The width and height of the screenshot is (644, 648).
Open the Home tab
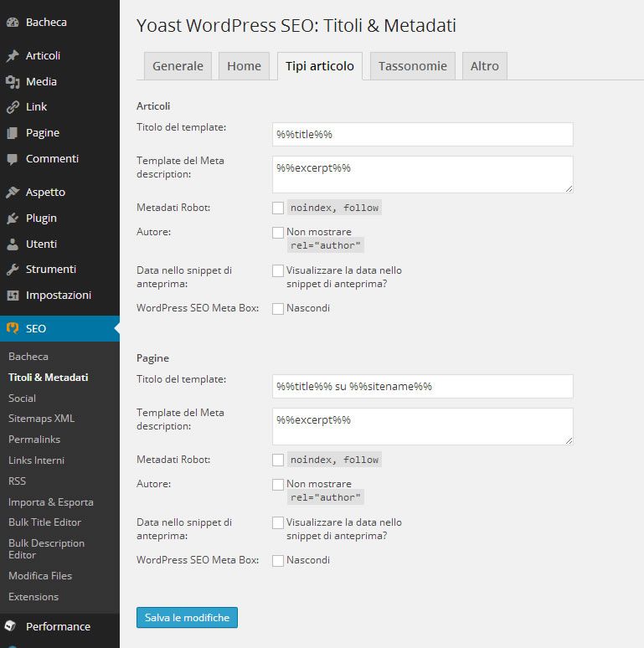244,66
